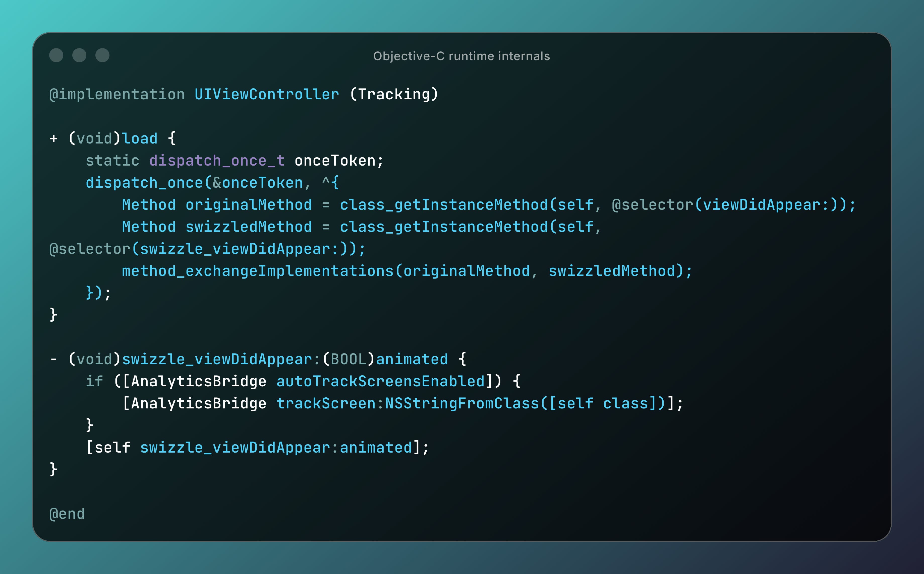Click the 'swizzledMethod' variable declaration

point(249,227)
